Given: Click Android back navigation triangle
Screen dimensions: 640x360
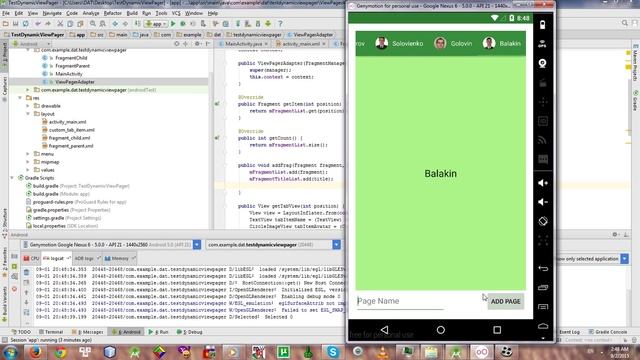Looking at the screenshot, I should (384, 329).
